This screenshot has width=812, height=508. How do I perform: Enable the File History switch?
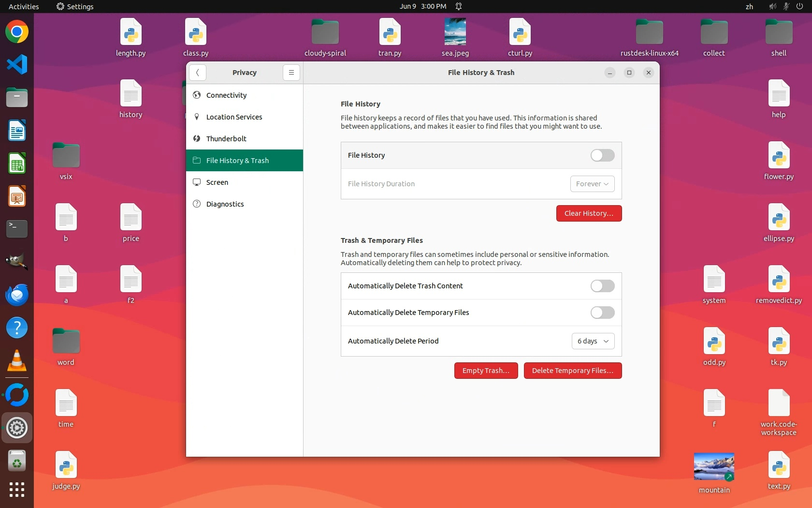[x=602, y=155]
